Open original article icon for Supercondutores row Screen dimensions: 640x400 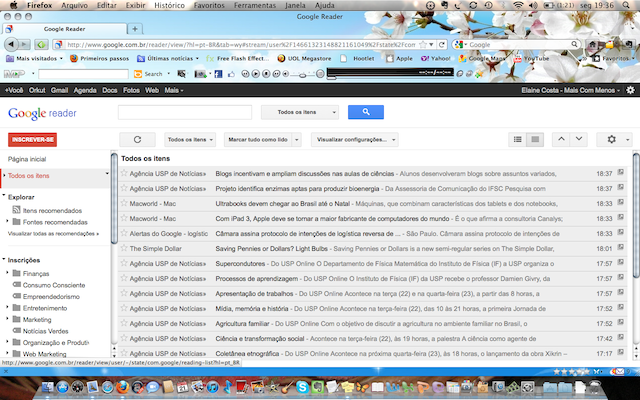tap(620, 262)
